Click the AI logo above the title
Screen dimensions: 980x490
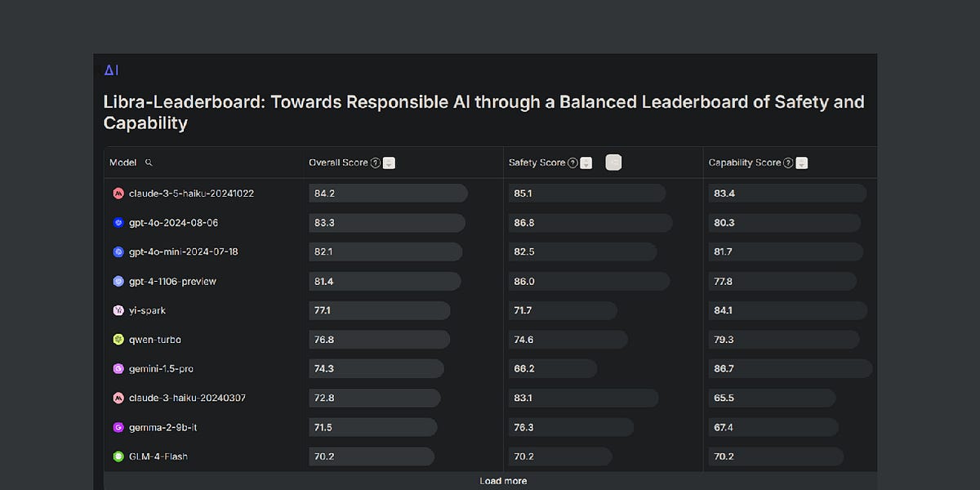tap(113, 70)
